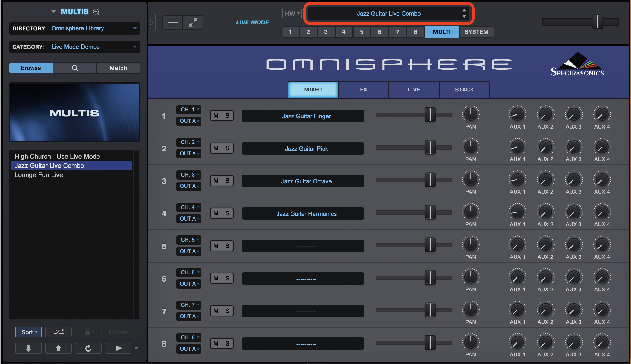Solo part 3 Jazz Guitar Octave
Image resolution: width=631 pixels, height=364 pixels.
click(x=228, y=181)
